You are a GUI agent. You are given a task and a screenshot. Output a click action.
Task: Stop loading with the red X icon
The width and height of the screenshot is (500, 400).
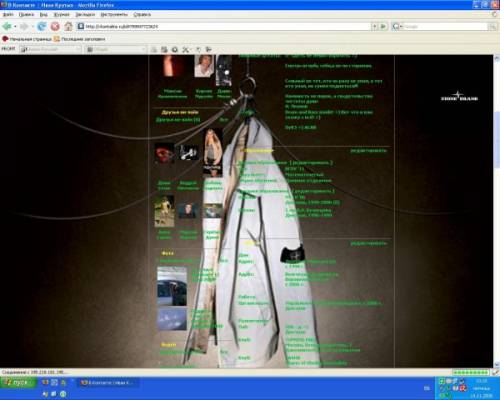click(55, 26)
